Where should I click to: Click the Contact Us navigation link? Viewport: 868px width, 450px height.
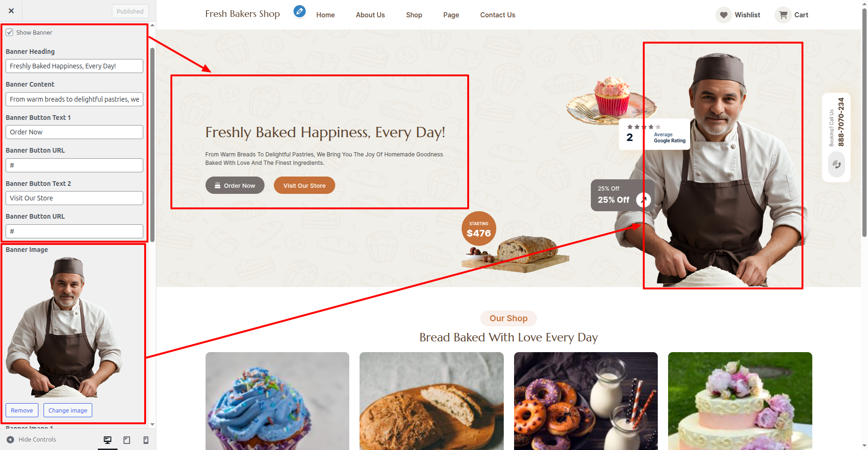pyautogui.click(x=498, y=15)
